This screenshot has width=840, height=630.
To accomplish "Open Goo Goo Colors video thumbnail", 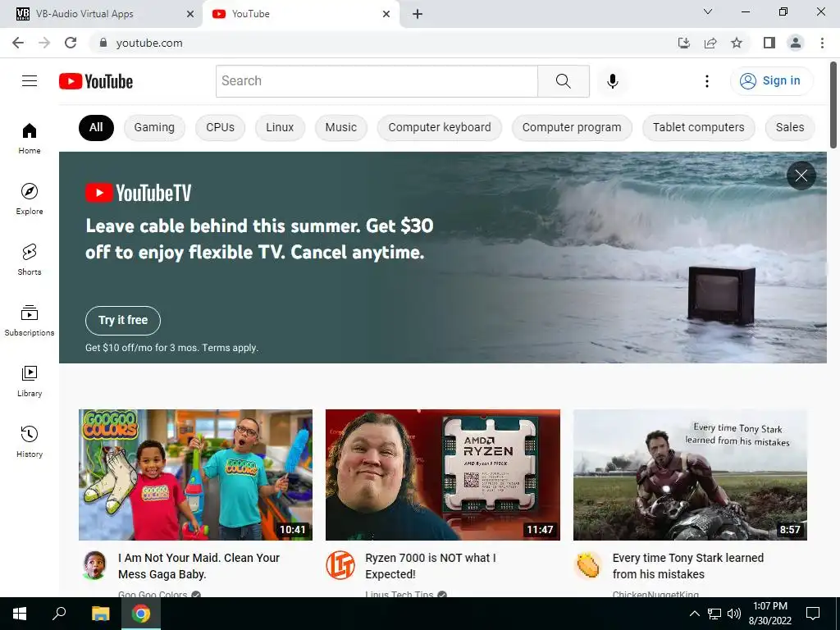I will tap(195, 475).
